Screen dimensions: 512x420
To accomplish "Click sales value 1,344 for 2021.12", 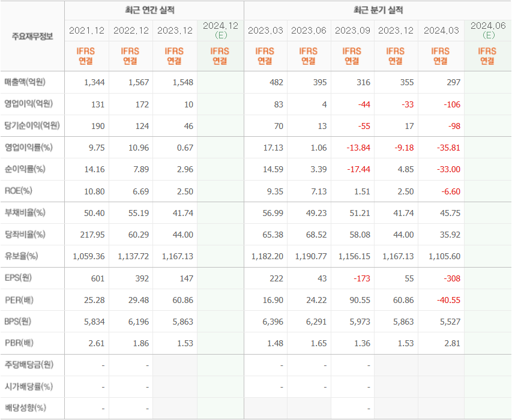I will click(94, 82).
